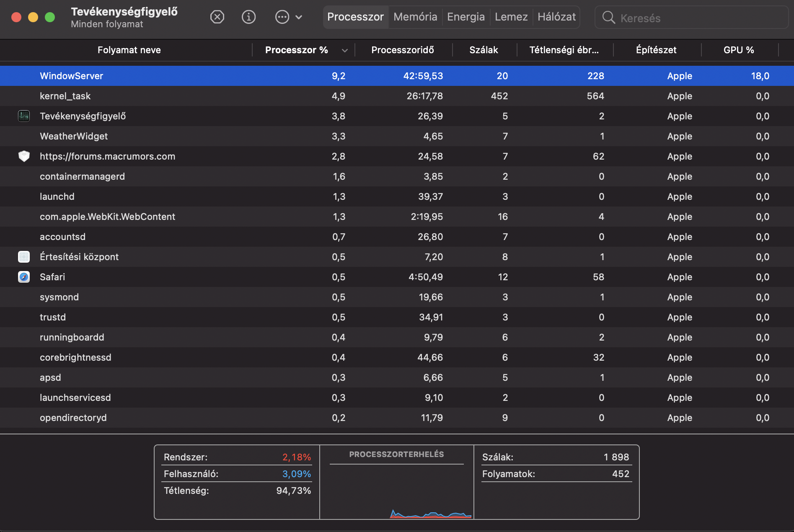This screenshot has height=532, width=794.
Task: Open the more options ellipsis menu
Action: [282, 17]
